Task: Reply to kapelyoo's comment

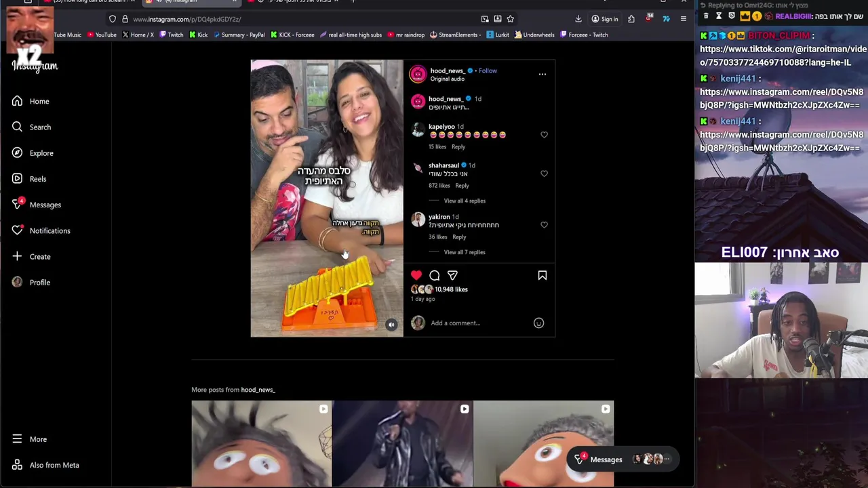Action: pos(458,147)
